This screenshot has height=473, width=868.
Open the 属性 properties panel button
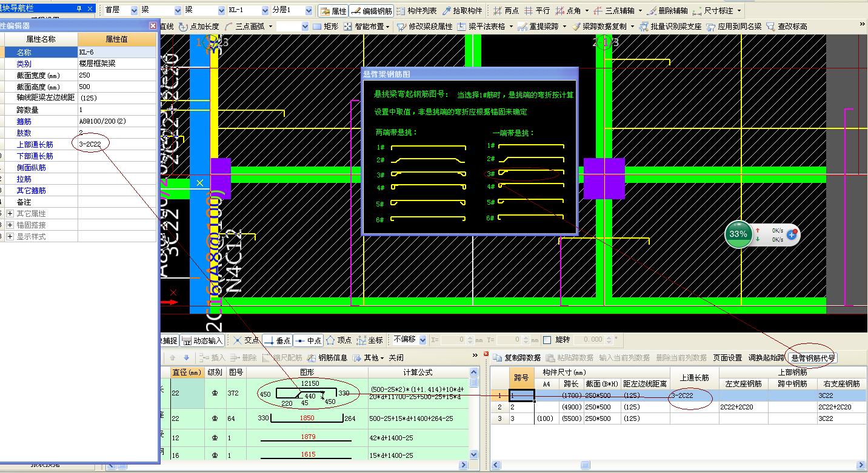click(x=333, y=11)
